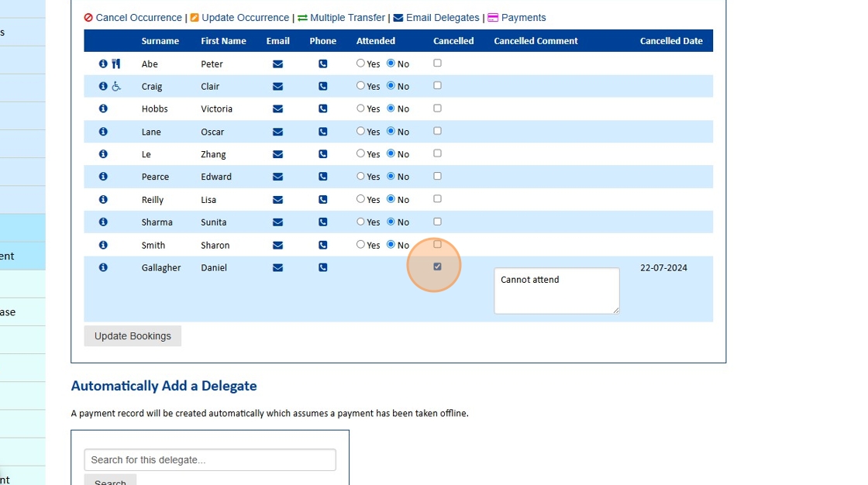Click the email icon for Daniel Gallagher
The image size is (868, 485).
[277, 267]
